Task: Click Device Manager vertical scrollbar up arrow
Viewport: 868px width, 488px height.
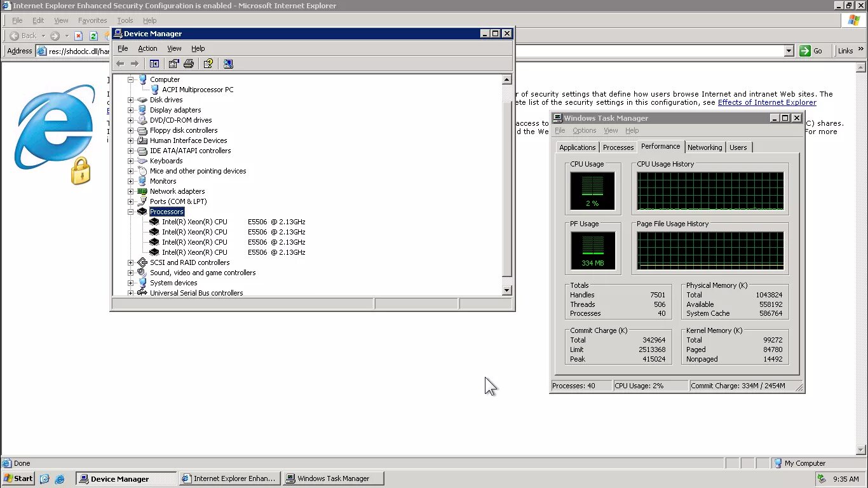Action: [506, 80]
